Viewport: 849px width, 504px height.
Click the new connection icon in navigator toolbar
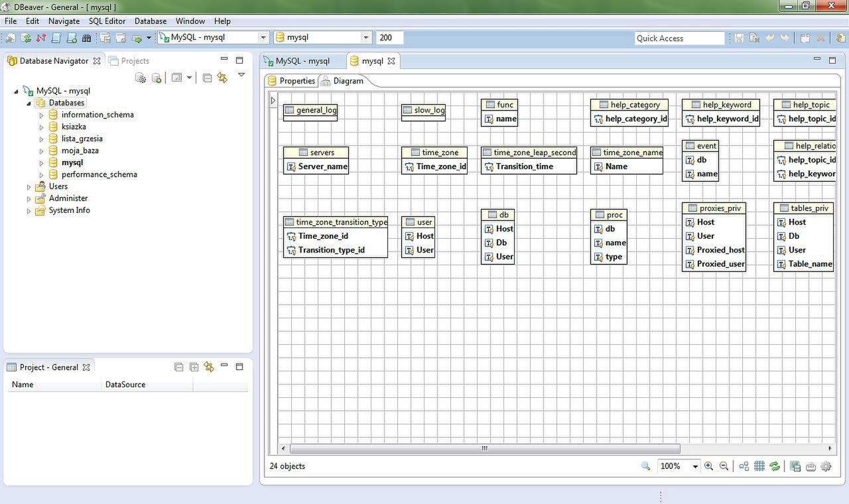157,78
